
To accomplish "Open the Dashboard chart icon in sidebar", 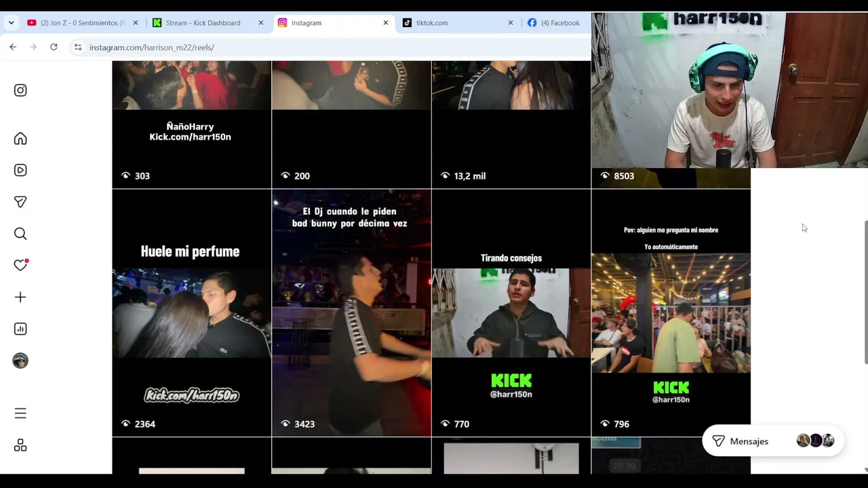I will click(20, 329).
